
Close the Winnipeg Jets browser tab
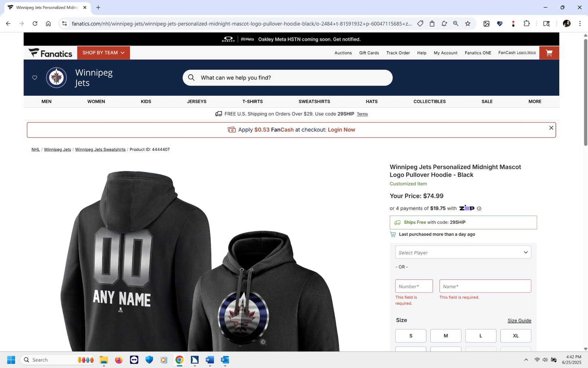click(85, 7)
